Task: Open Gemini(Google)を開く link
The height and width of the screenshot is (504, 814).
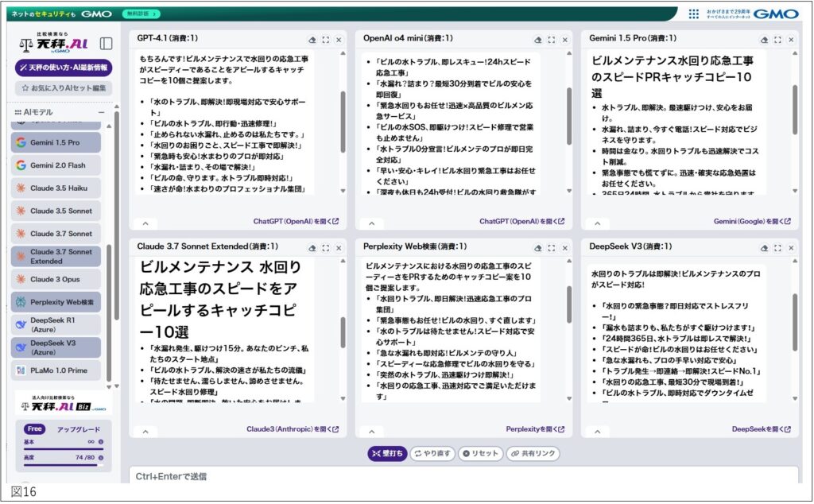Action: click(752, 222)
